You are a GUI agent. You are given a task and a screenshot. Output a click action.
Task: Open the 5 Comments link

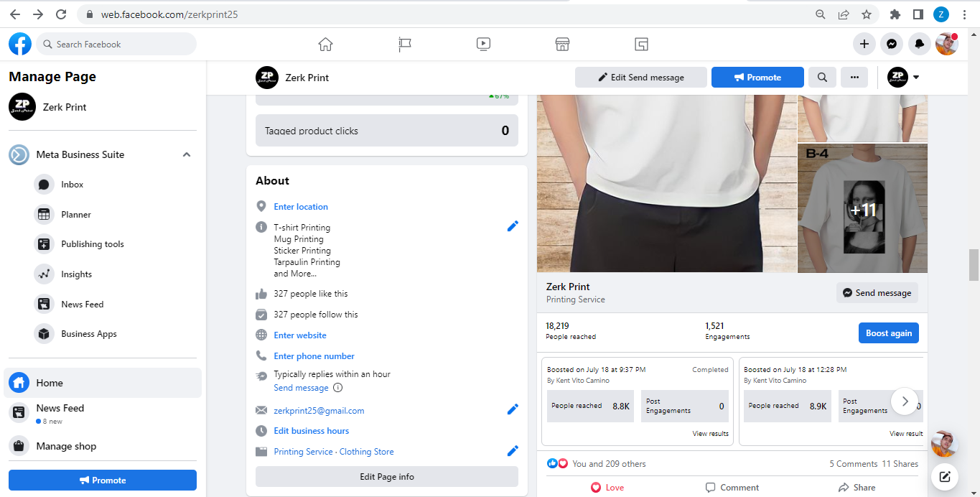(854, 464)
